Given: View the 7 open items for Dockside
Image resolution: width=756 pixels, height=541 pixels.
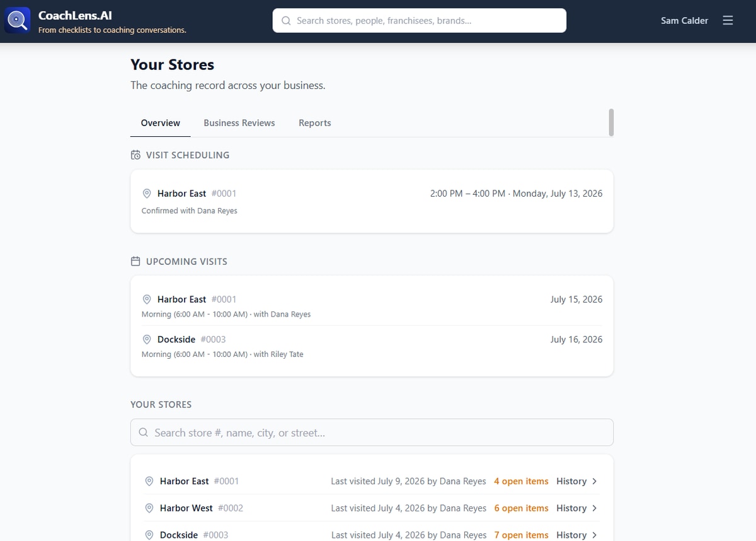Looking at the screenshot, I should (x=521, y=535).
